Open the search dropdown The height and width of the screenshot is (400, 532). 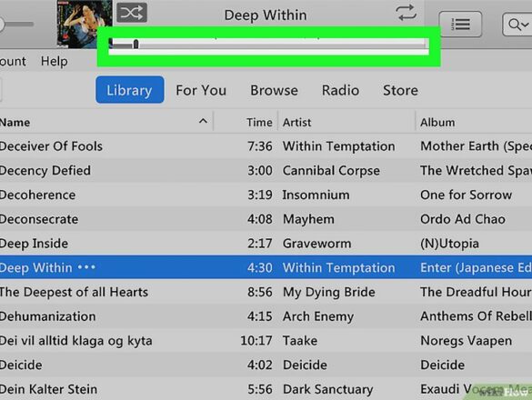click(x=517, y=24)
